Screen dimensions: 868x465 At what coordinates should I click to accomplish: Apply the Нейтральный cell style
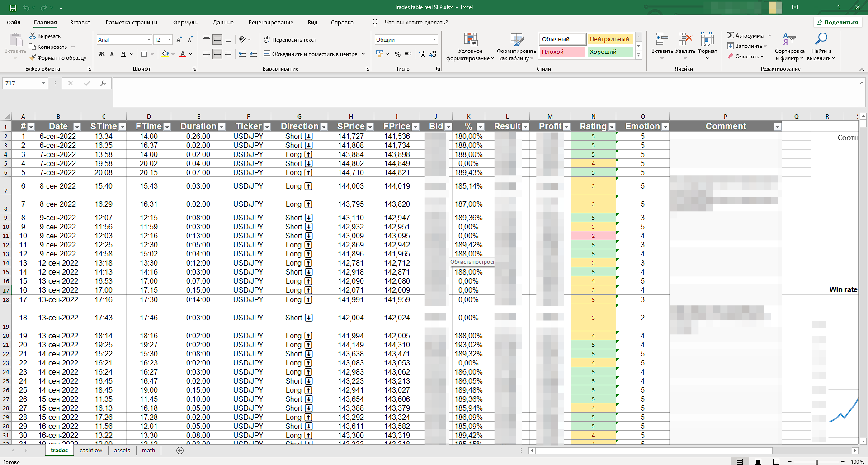pos(610,39)
